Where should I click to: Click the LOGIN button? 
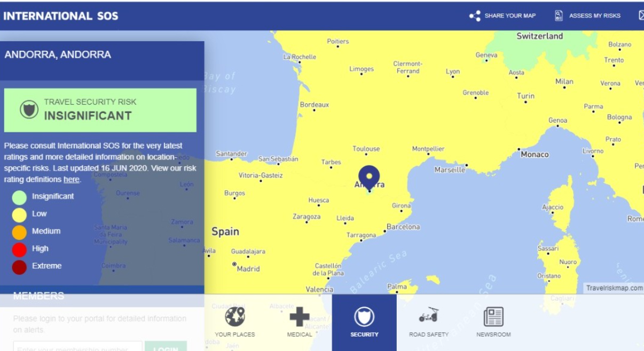click(x=166, y=347)
